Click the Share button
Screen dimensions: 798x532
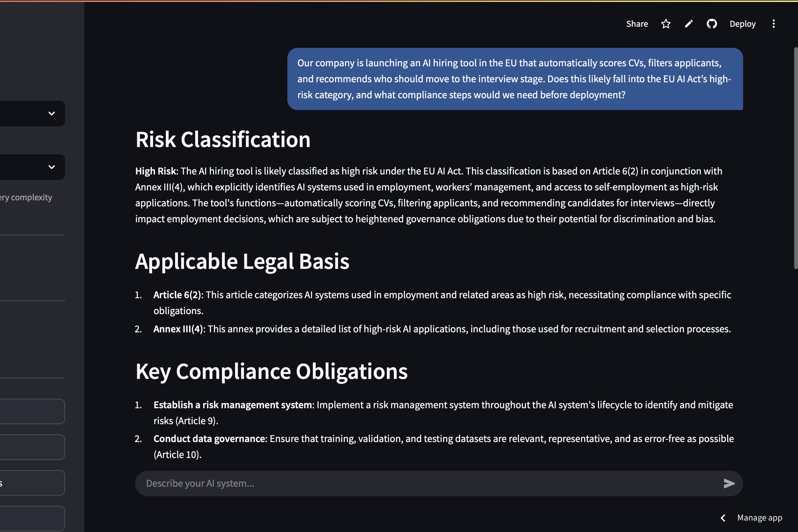coord(637,24)
